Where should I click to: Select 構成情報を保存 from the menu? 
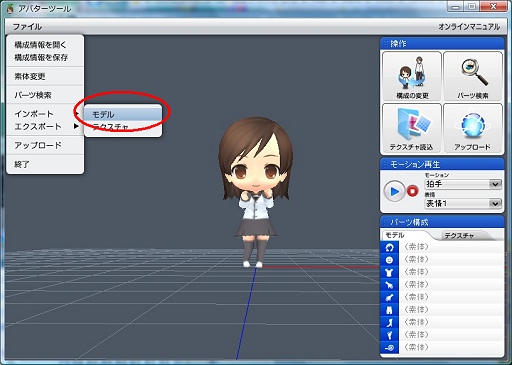(41, 58)
